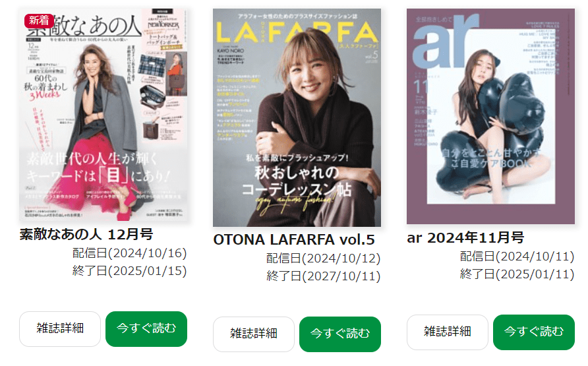Image resolution: width=588 pixels, height=366 pixels.
Task: Click the ar 2024年11月号 title text
Action: [x=465, y=237]
